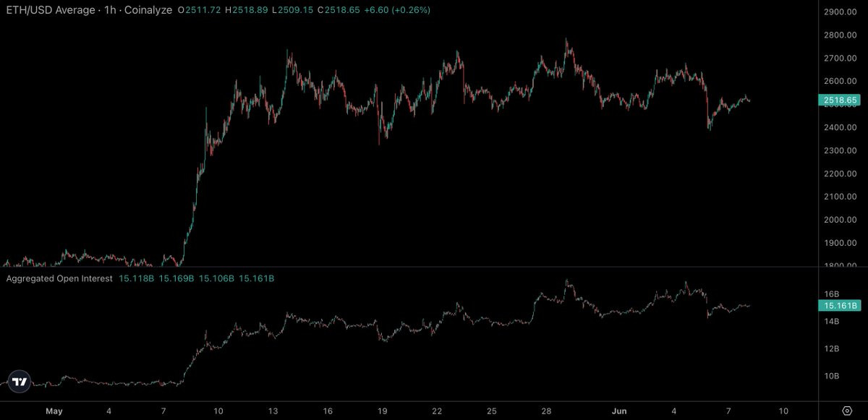Click the 2300.00 price axis label
The width and height of the screenshot is (868, 420).
tap(839, 150)
